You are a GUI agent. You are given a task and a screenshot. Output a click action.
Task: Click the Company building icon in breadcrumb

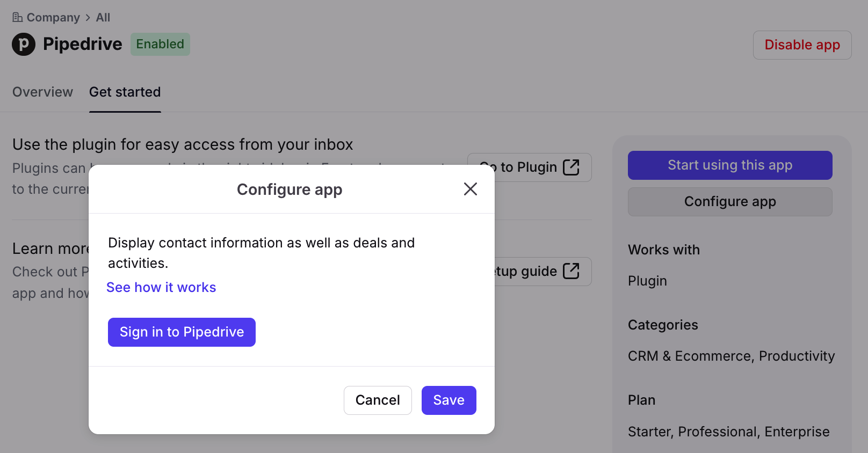coord(18,18)
